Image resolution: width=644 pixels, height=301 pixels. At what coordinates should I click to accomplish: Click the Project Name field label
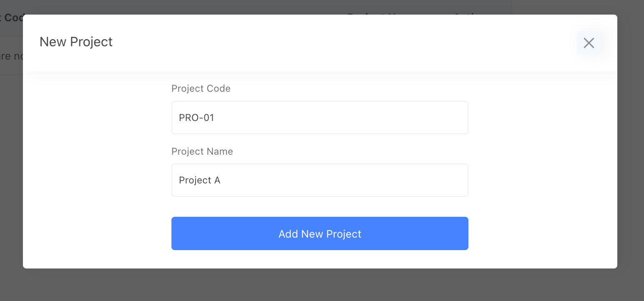click(x=202, y=151)
